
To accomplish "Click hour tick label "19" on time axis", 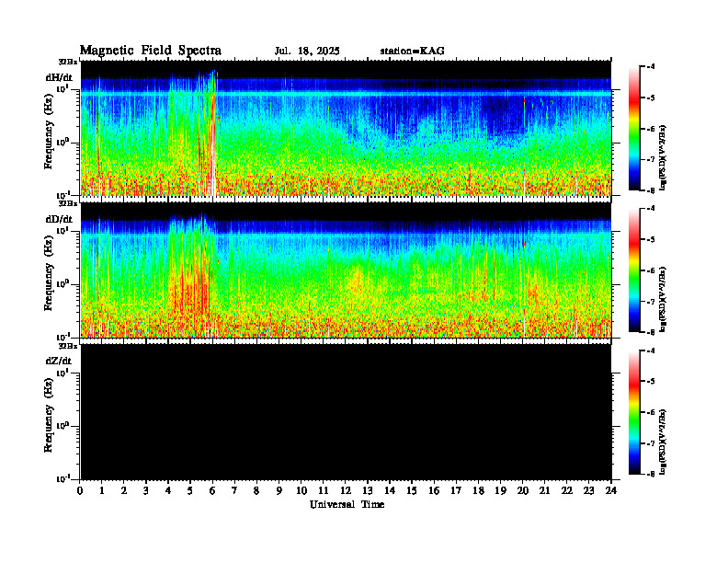I will [500, 491].
